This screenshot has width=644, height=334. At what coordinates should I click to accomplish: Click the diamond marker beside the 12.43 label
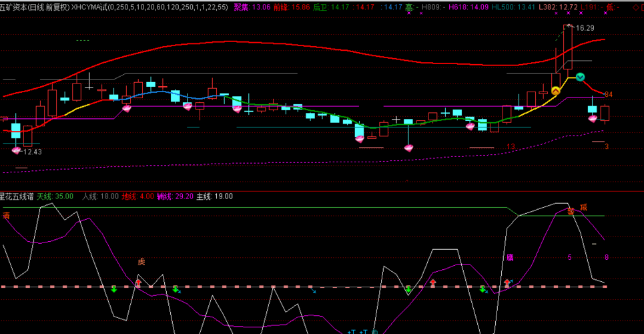click(x=15, y=150)
